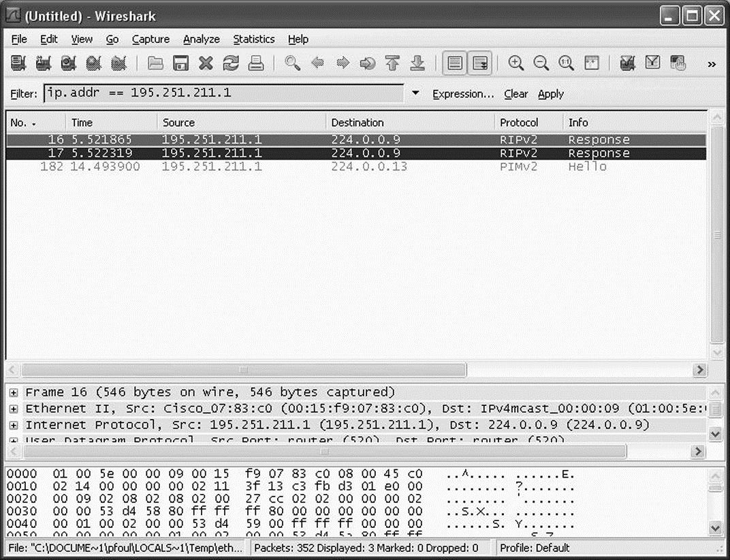Find a packet magnifier icon
The height and width of the screenshot is (560, 730).
pyautogui.click(x=292, y=63)
